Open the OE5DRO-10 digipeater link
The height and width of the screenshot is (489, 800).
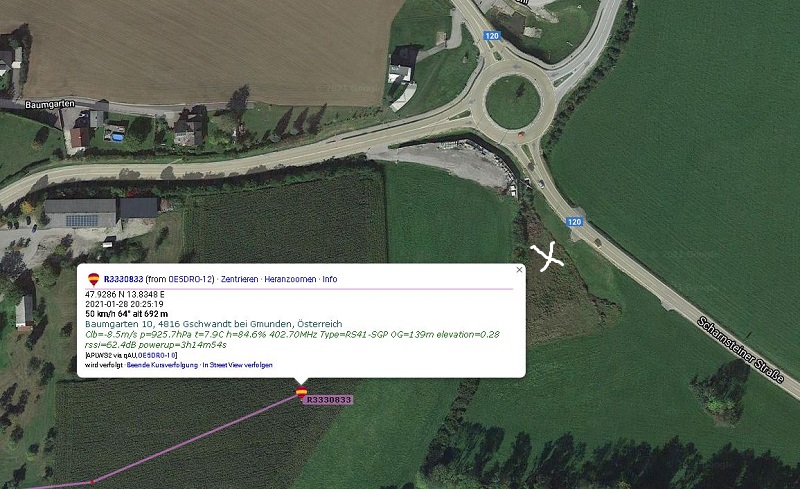point(157,355)
